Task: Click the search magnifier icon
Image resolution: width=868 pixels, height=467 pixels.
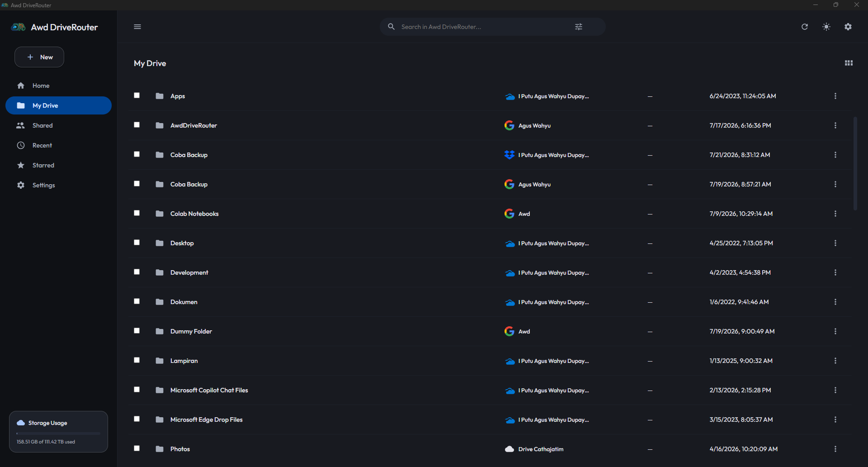Action: click(x=392, y=27)
